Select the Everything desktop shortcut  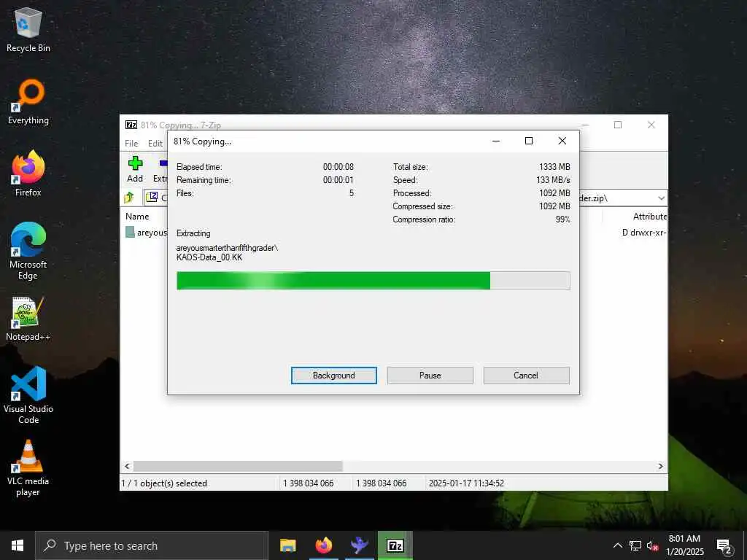[28, 102]
